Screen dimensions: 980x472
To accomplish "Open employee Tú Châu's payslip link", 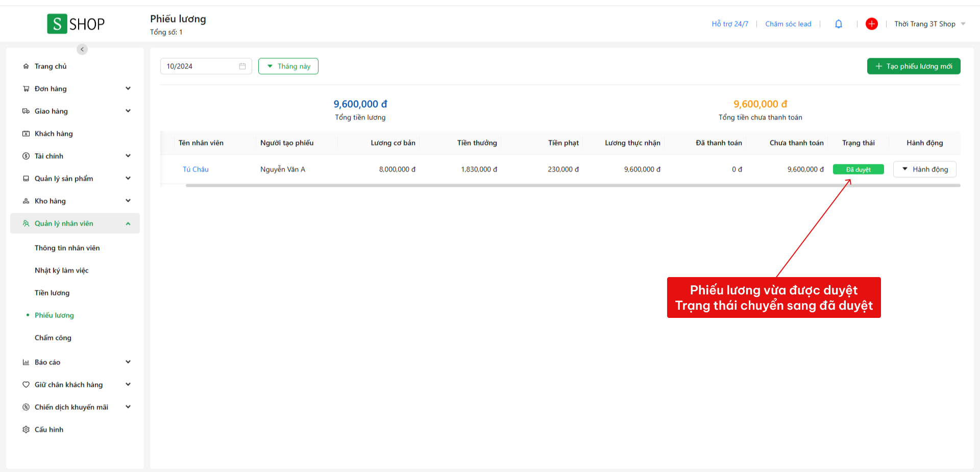I will (x=195, y=169).
